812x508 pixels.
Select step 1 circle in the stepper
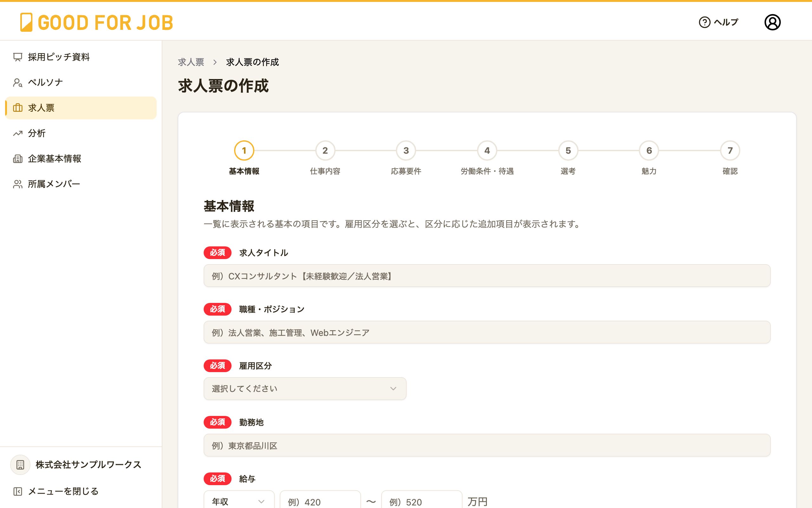244,150
